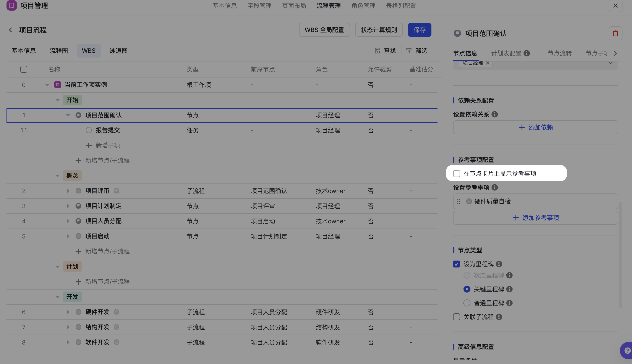Open the 基本信息 sub-tab under 项目流程
The image size is (632, 364).
[x=24, y=51]
